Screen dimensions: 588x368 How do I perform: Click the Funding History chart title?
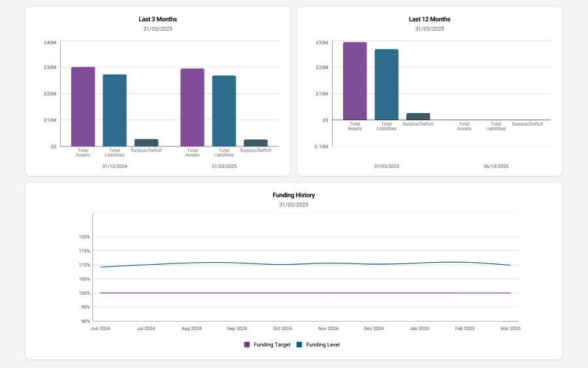(x=293, y=195)
